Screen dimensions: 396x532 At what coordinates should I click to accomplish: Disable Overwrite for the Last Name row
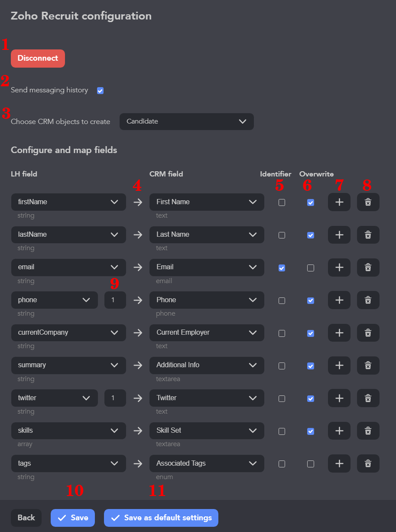pos(311,235)
